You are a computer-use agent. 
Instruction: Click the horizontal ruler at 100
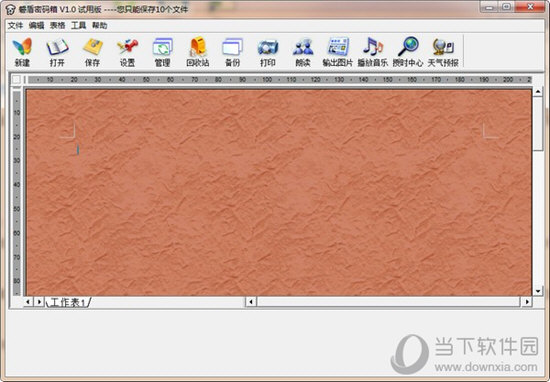(267, 80)
